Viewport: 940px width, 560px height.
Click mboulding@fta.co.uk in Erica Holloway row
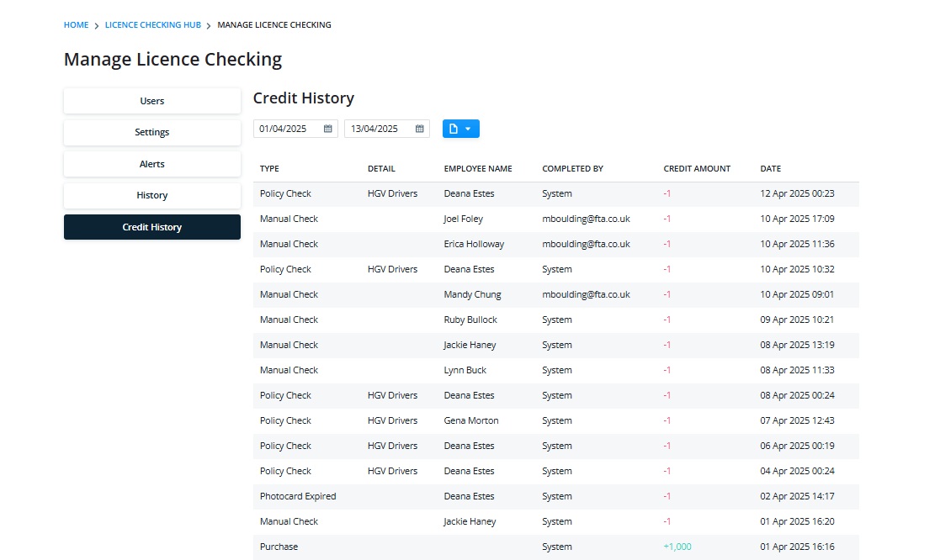(587, 245)
